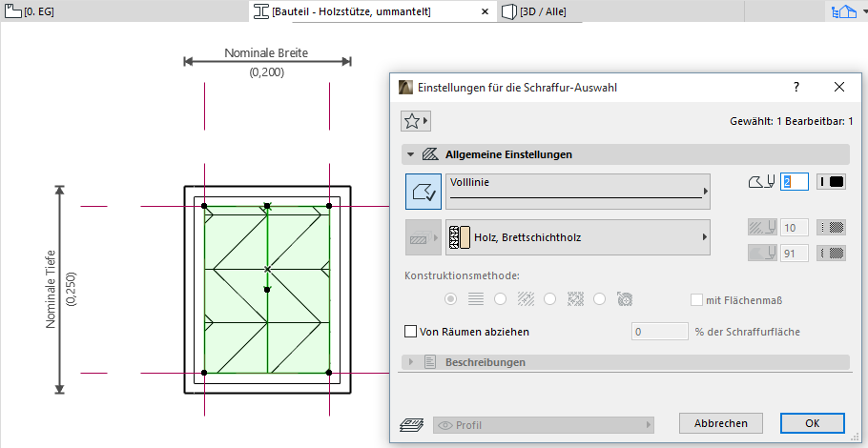Open the foreground pen color swatch beside 10
The width and height of the screenshot is (868, 448).
(832, 227)
